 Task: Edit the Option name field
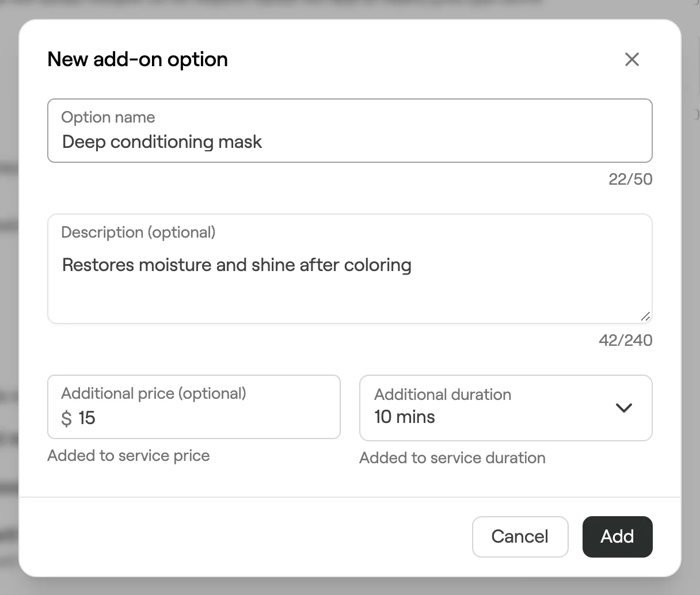pyautogui.click(x=350, y=131)
